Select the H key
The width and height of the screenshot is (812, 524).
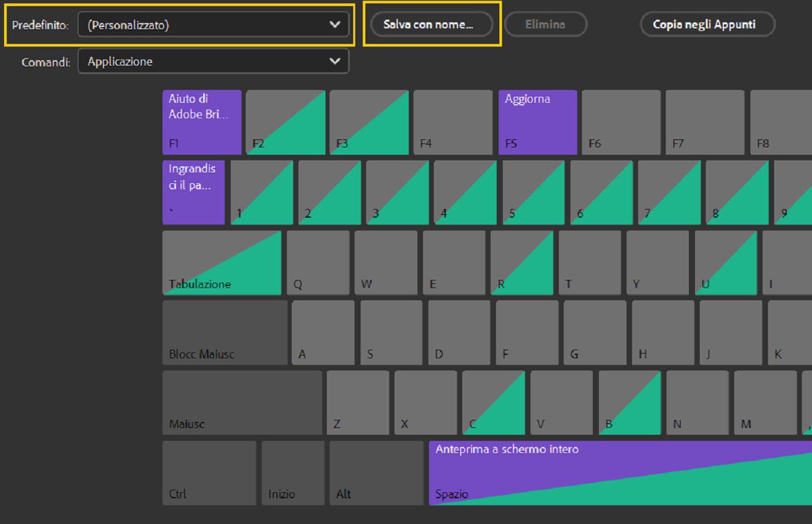tap(663, 333)
